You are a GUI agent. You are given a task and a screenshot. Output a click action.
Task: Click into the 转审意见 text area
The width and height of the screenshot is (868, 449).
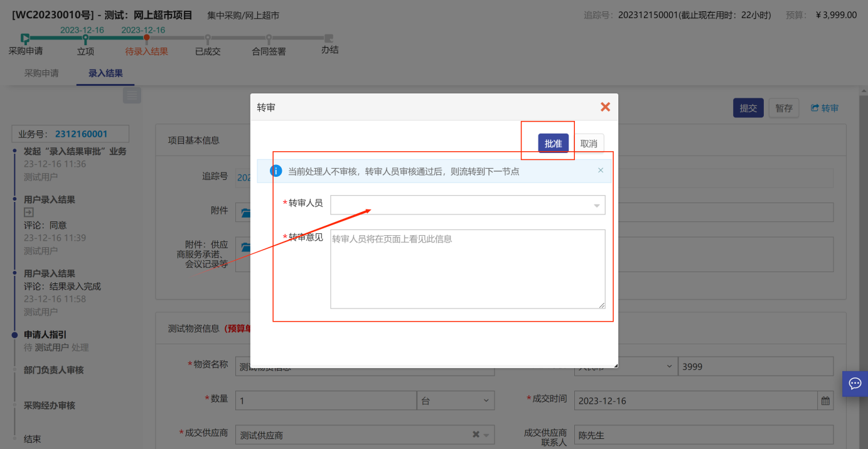[468, 269]
